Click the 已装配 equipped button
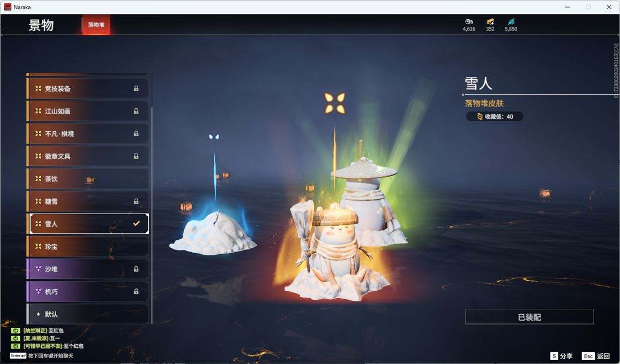620x364 pixels. [529, 316]
